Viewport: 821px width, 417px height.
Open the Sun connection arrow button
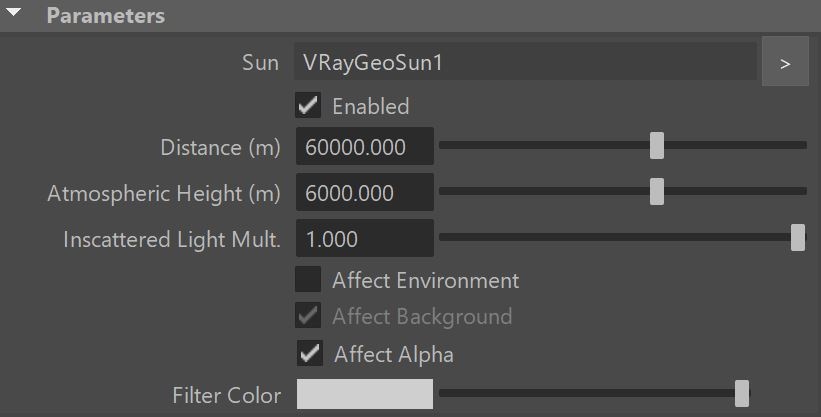(785, 61)
